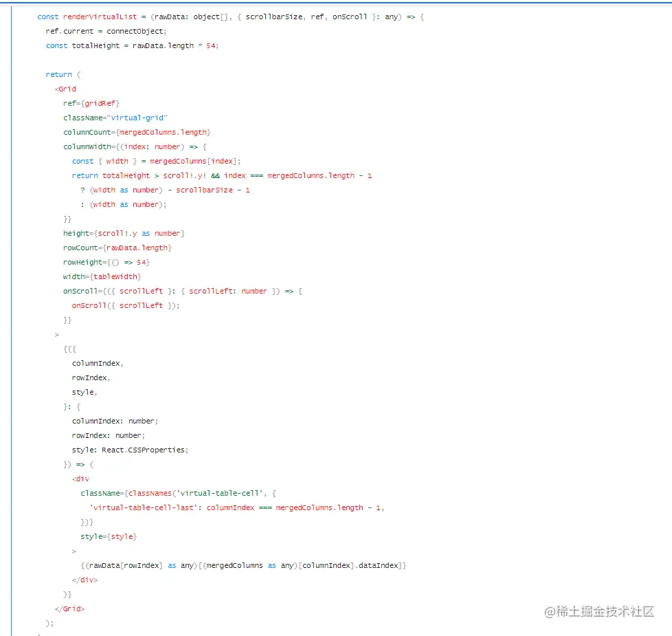Click the 'style: React.CSSProperties;' line
Image resolution: width=672 pixels, height=636 pixels.
coord(131,450)
